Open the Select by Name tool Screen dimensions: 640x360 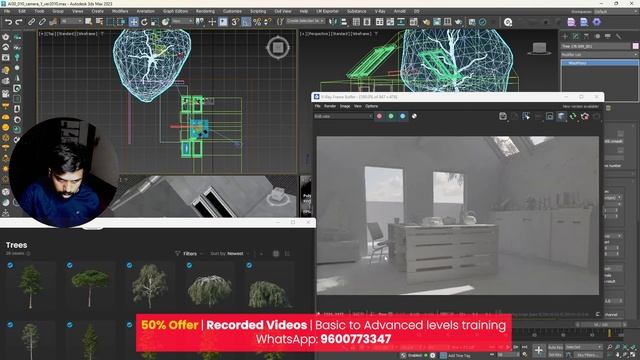(x=99, y=22)
